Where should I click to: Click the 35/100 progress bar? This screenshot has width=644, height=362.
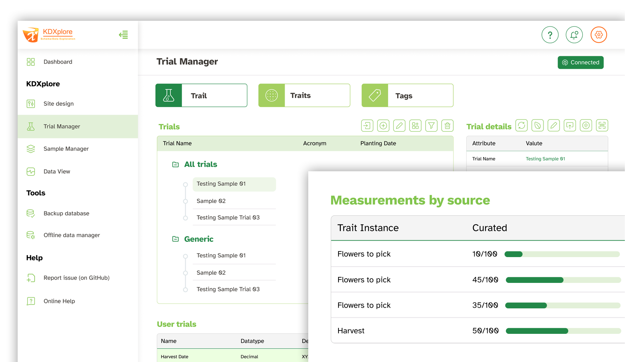[x=563, y=306]
